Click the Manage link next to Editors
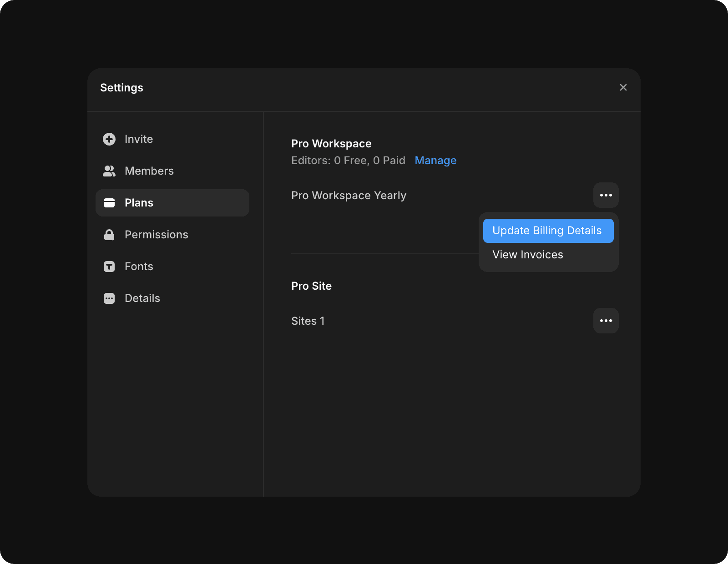The height and width of the screenshot is (564, 728). (435, 160)
